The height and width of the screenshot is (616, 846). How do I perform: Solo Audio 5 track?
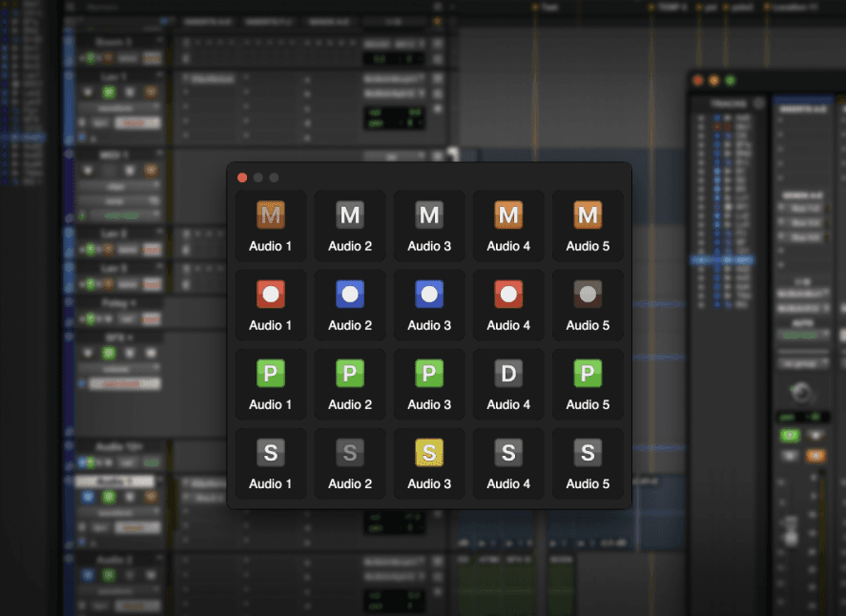click(588, 453)
